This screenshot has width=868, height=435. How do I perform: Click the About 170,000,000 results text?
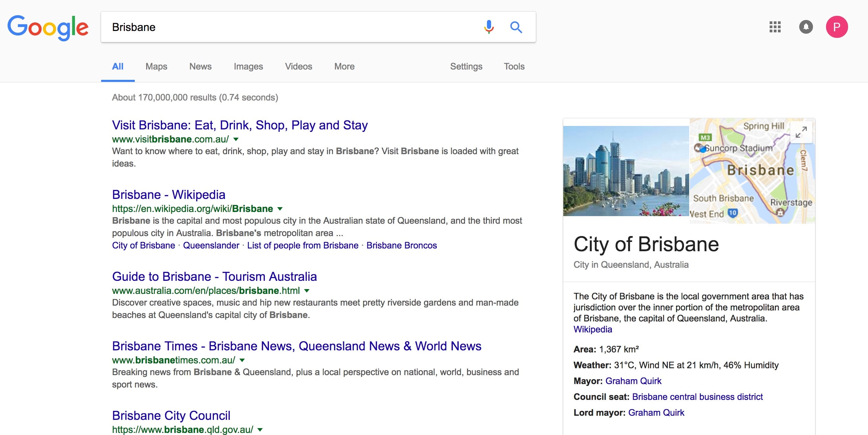[195, 98]
